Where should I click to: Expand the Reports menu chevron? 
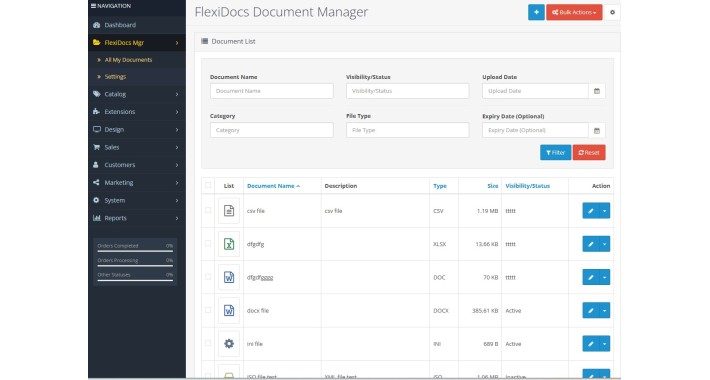(x=177, y=218)
